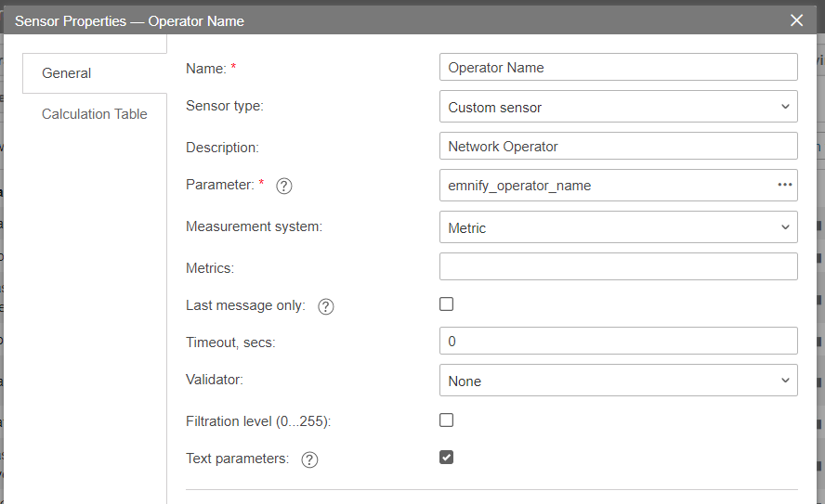Image resolution: width=825 pixels, height=504 pixels.
Task: Click into the Name input field
Action: coord(618,68)
